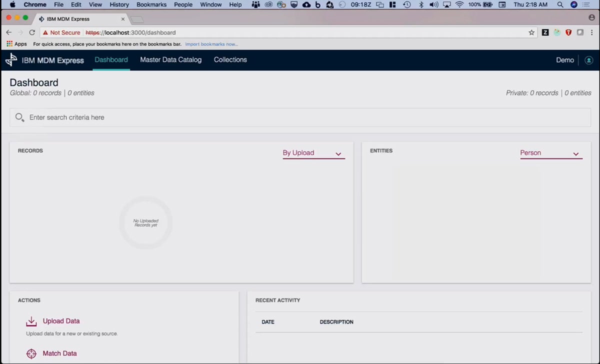The height and width of the screenshot is (364, 600).
Task: Open Time Machine icon in menu bar
Action: (x=407, y=4)
